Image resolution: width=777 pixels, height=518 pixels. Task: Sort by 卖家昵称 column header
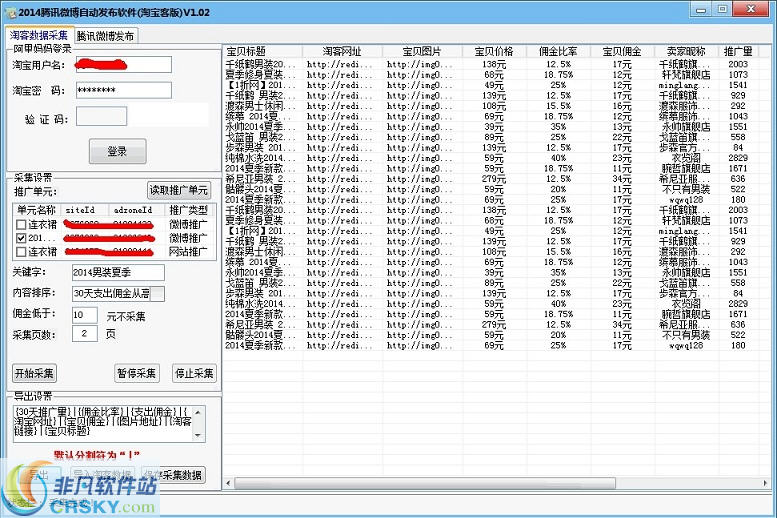tap(686, 51)
